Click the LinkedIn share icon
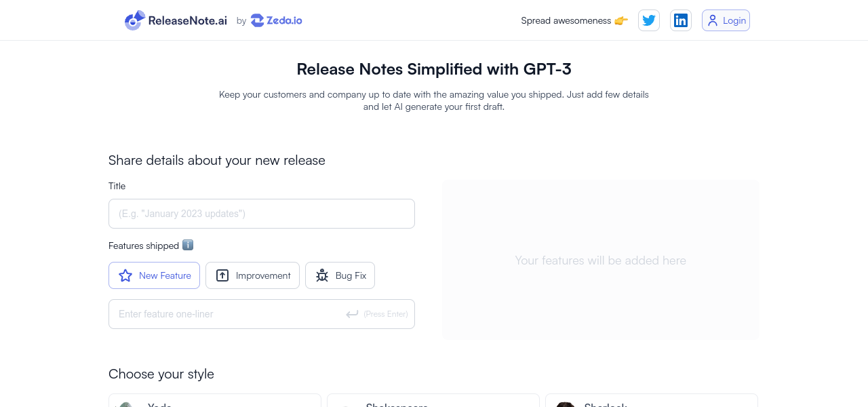 pyautogui.click(x=681, y=20)
